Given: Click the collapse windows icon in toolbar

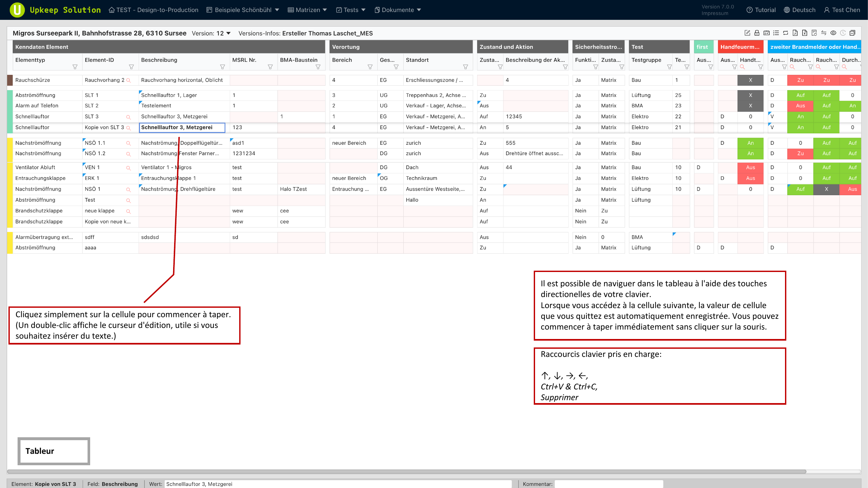Looking at the screenshot, I should (x=852, y=33).
